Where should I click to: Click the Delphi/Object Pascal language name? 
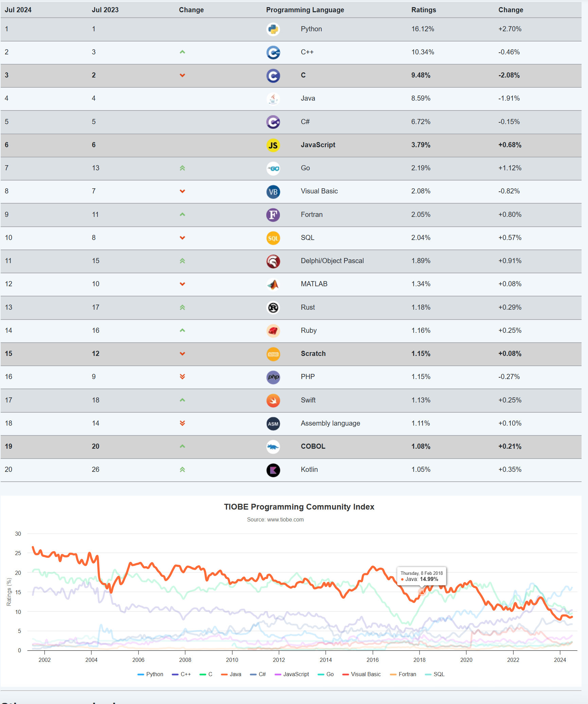[x=332, y=261]
